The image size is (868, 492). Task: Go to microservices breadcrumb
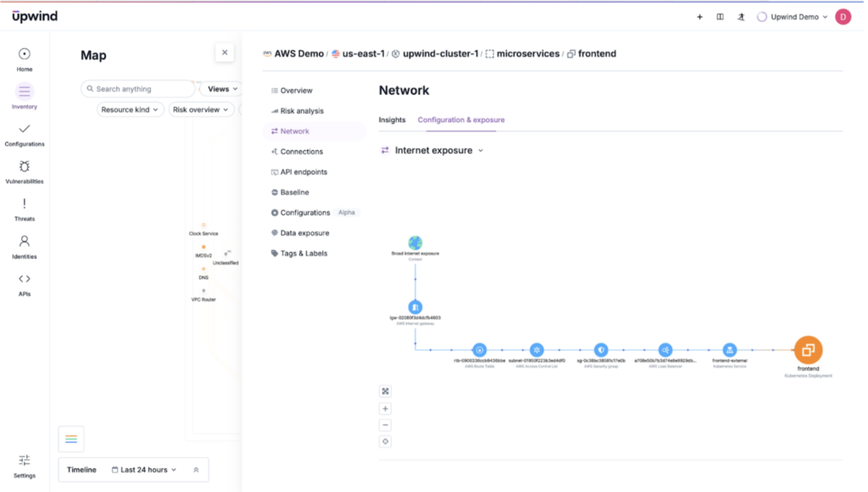click(x=522, y=53)
